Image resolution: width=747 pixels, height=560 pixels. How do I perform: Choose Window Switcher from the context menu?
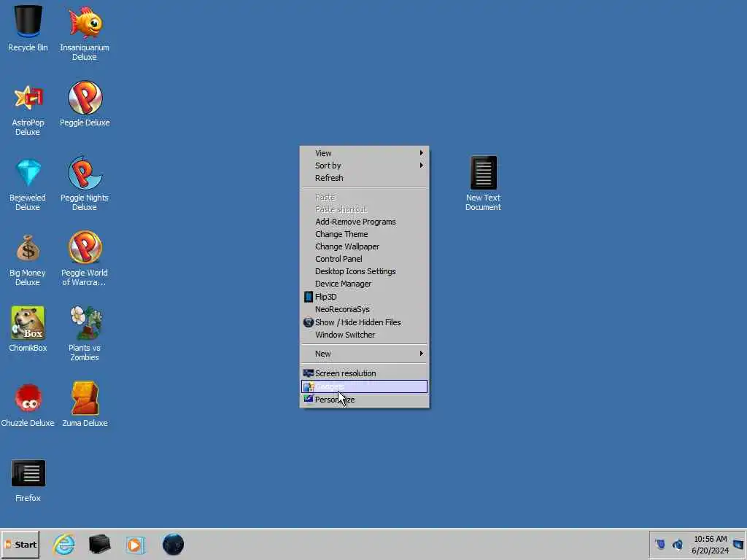tap(365, 335)
